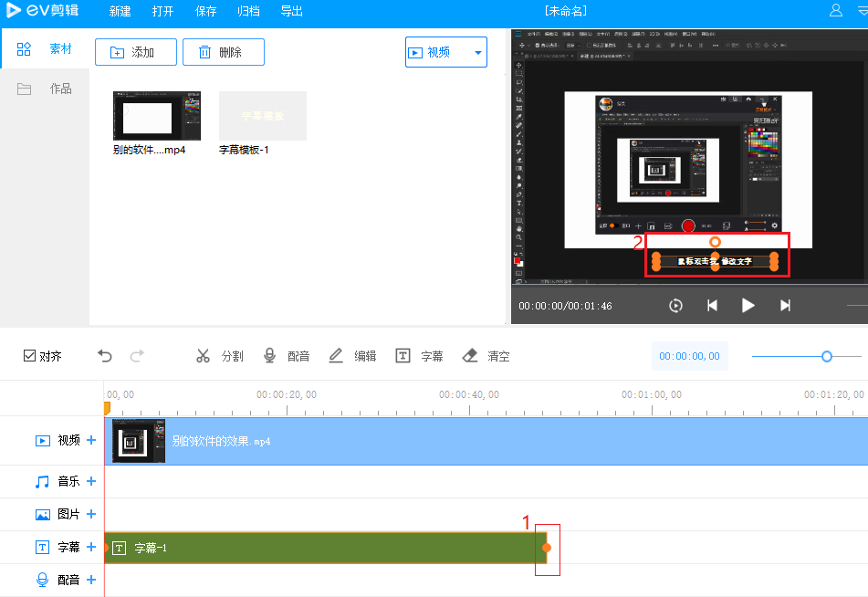Viewport: 868px width, 597px height.
Task: Click the plus icon on the 图片 track
Action: click(x=91, y=514)
